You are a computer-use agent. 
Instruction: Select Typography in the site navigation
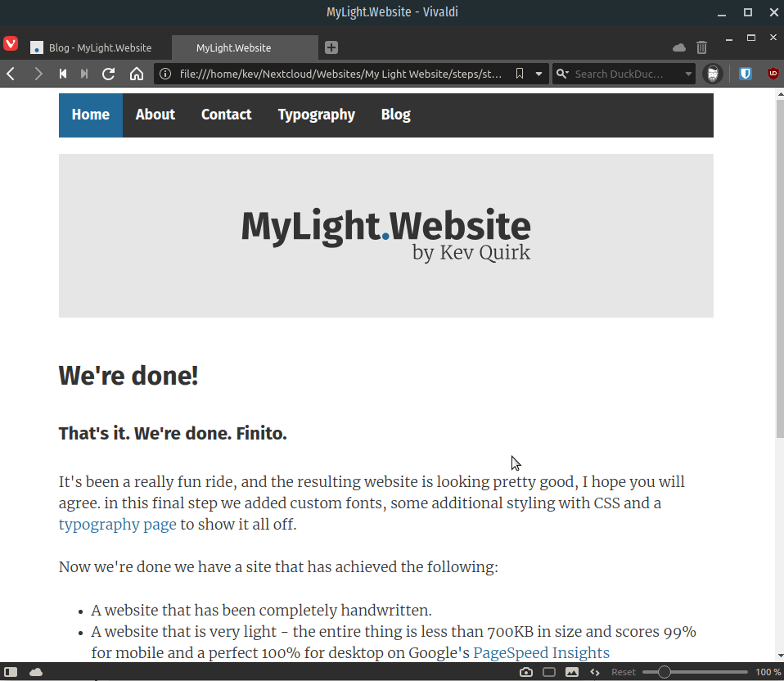click(x=316, y=115)
